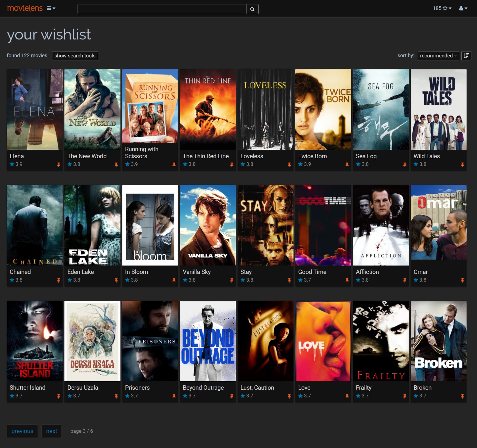Click the 3.7 star rating under Broken

coord(420,396)
